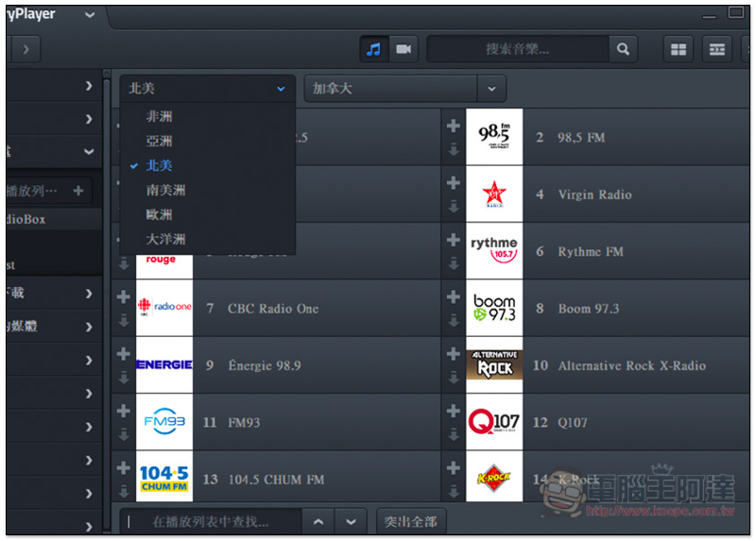
Task: Add K-Rock with plus icon
Action: [x=453, y=467]
